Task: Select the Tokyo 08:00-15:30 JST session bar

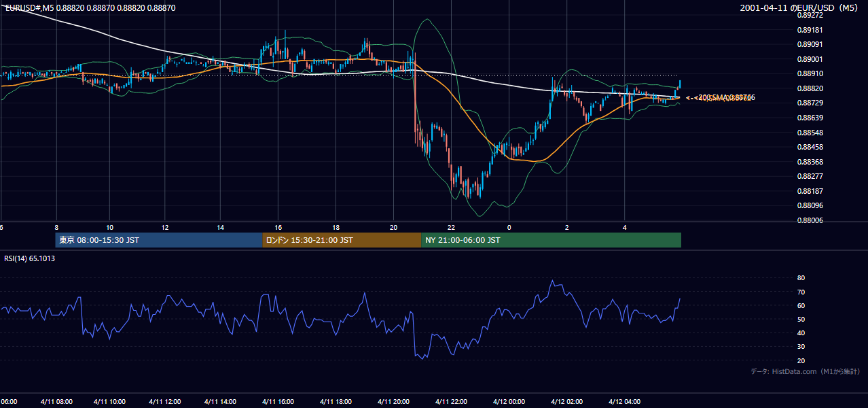Action: 159,240
